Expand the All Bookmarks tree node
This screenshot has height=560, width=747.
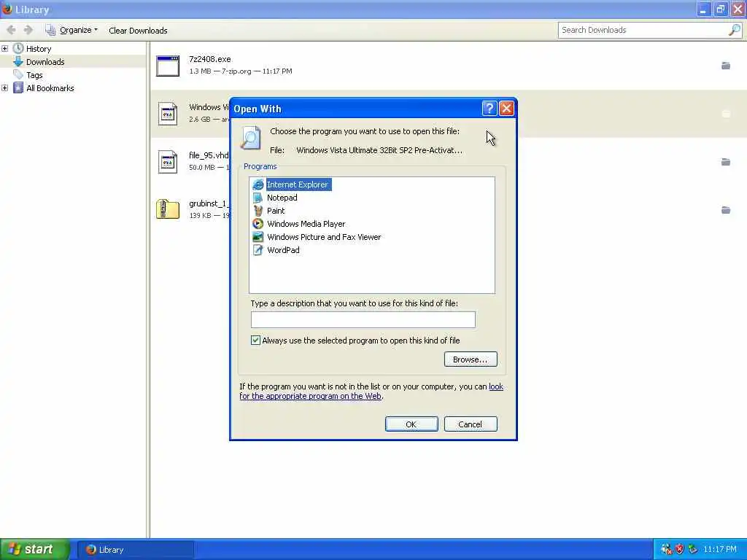[x=5, y=87]
